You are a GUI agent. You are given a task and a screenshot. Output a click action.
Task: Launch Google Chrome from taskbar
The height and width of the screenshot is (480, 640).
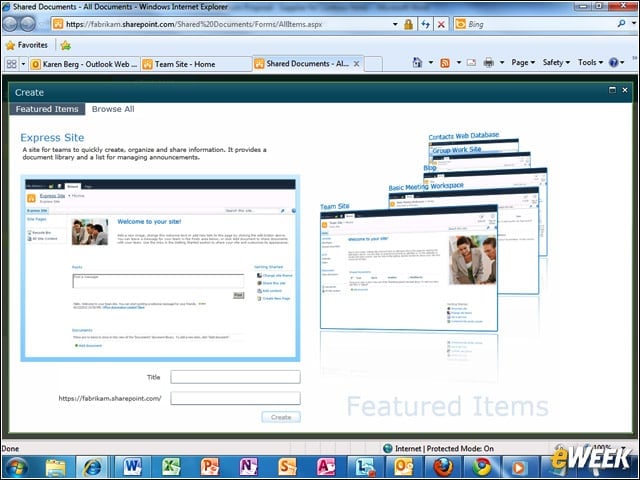(x=482, y=467)
